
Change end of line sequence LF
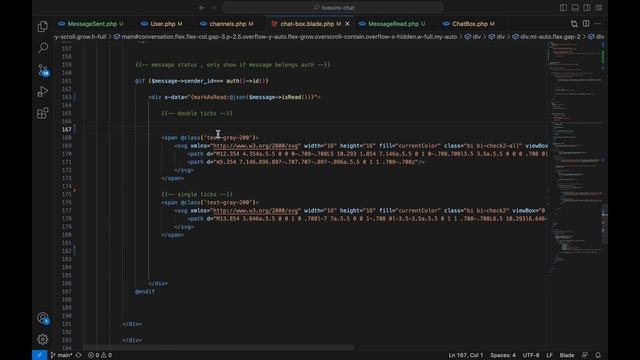coord(549,355)
